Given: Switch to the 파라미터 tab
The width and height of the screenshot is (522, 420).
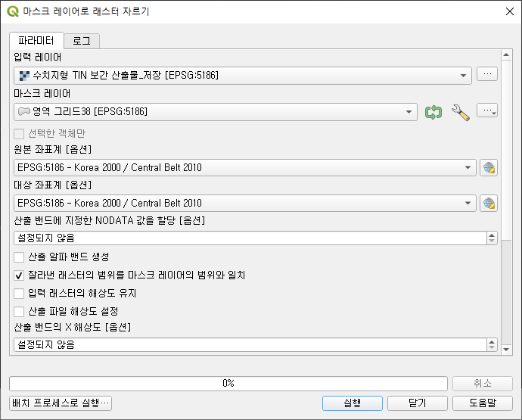Looking at the screenshot, I should pyautogui.click(x=36, y=41).
